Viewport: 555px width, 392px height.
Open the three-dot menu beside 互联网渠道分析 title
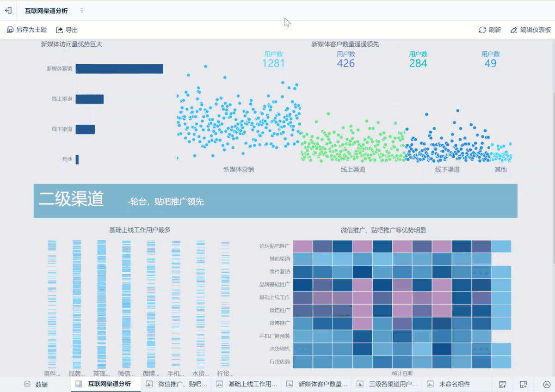point(82,10)
